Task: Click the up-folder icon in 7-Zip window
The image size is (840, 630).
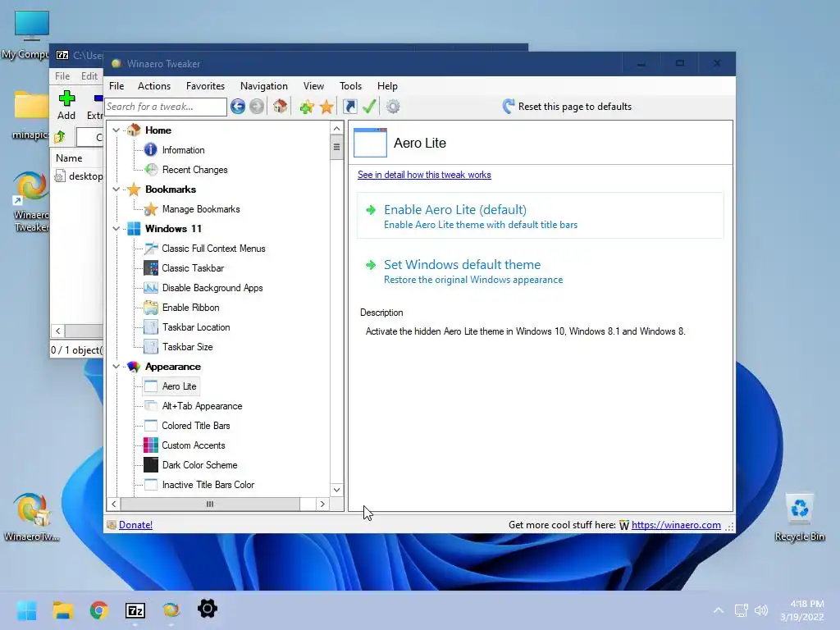Action: click(x=59, y=137)
